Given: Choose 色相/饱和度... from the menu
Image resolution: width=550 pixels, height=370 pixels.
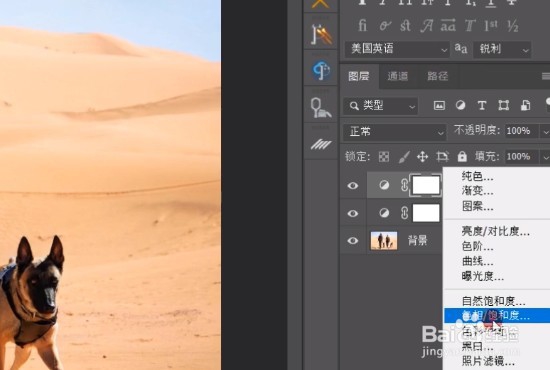Looking at the screenshot, I should pos(497,316).
